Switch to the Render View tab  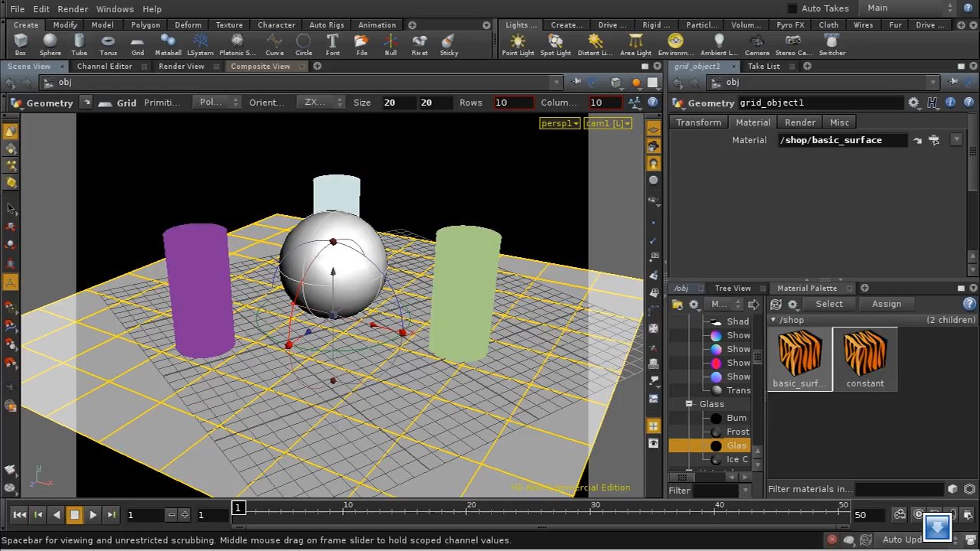pyautogui.click(x=181, y=66)
